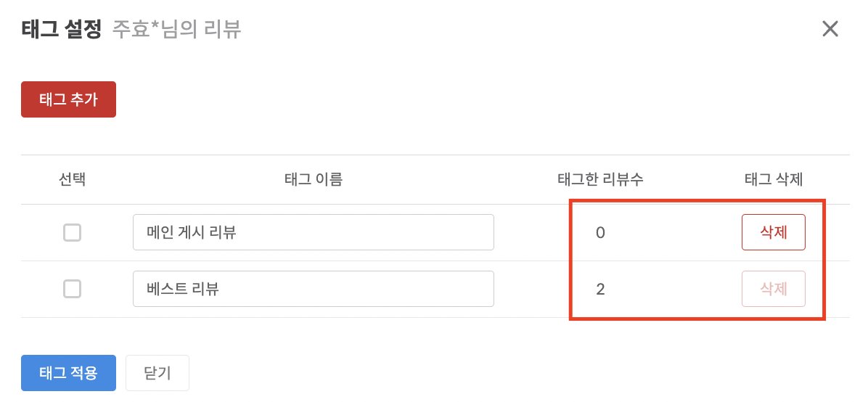Delete the 메인 게시 리뷰 tag
The width and height of the screenshot is (868, 402).
pos(773,233)
